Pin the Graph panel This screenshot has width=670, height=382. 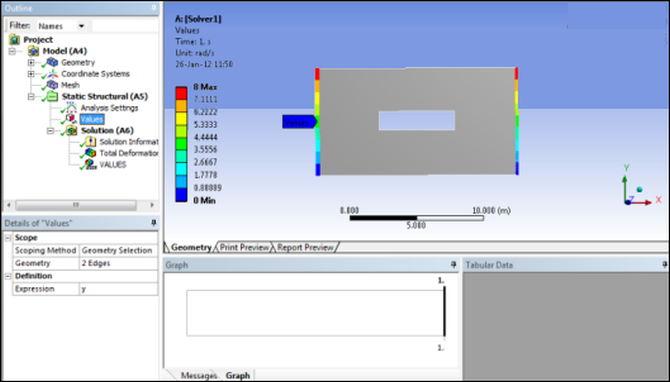453,265
